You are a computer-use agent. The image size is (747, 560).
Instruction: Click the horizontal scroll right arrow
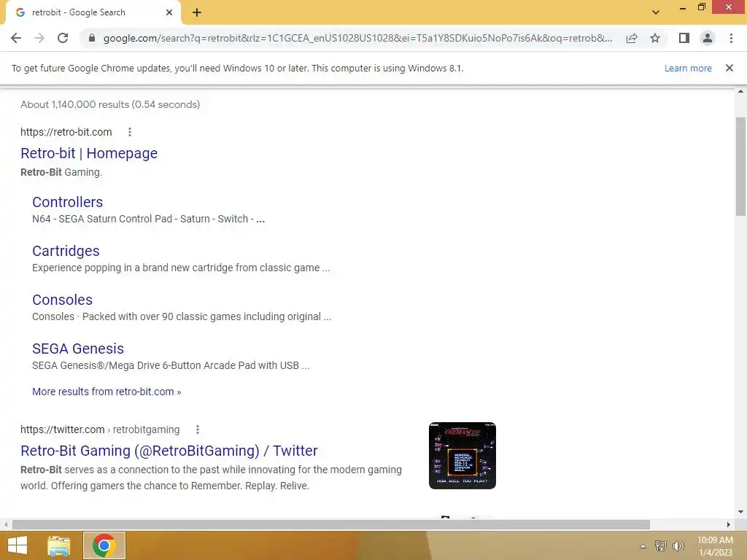(729, 524)
